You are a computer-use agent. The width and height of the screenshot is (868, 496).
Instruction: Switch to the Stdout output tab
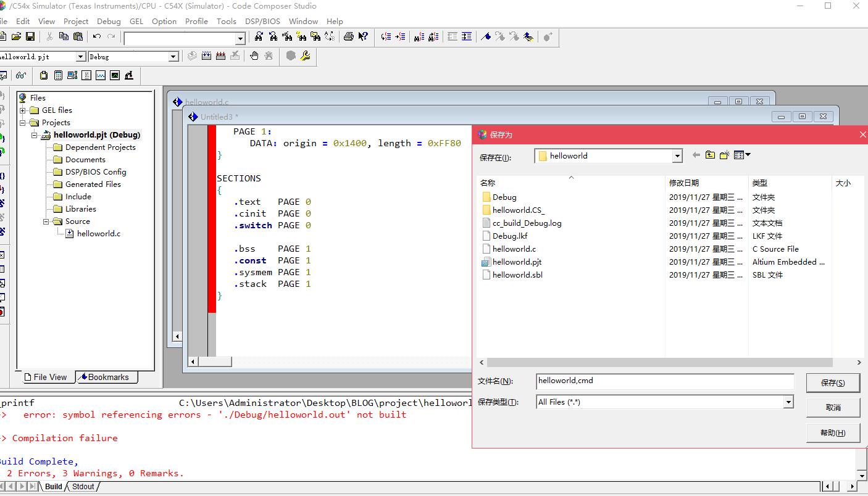pyautogui.click(x=83, y=486)
